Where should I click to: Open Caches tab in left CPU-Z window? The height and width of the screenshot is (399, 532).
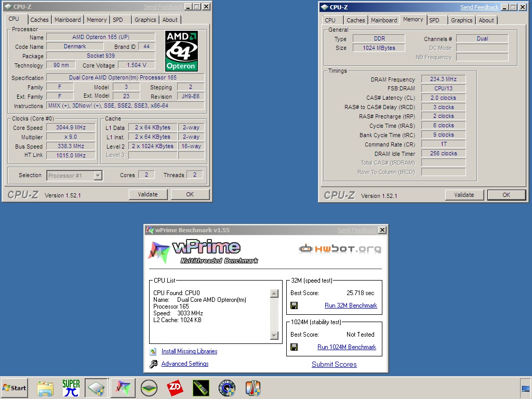coord(39,20)
